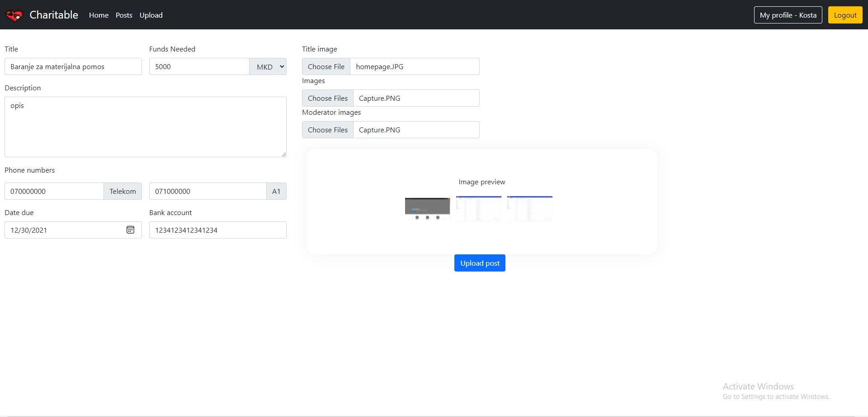The height and width of the screenshot is (417, 868).
Task: Open My profile - Kosta
Action: pyautogui.click(x=788, y=15)
